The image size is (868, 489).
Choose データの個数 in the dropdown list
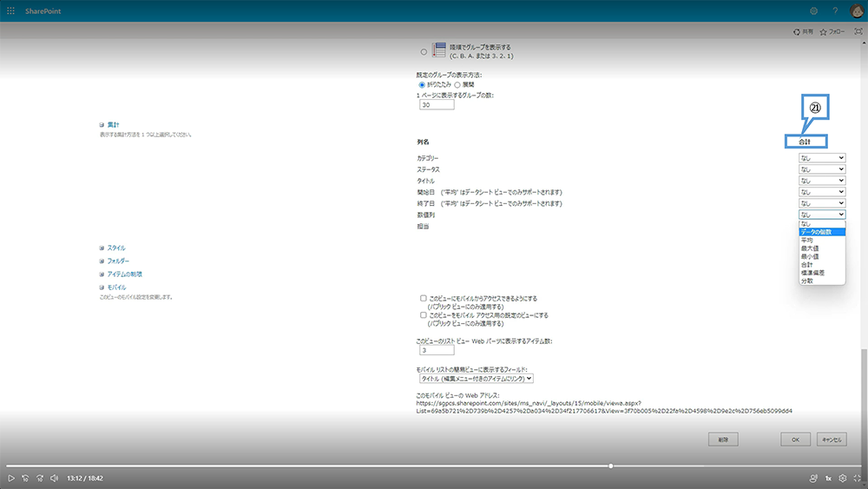pos(822,232)
